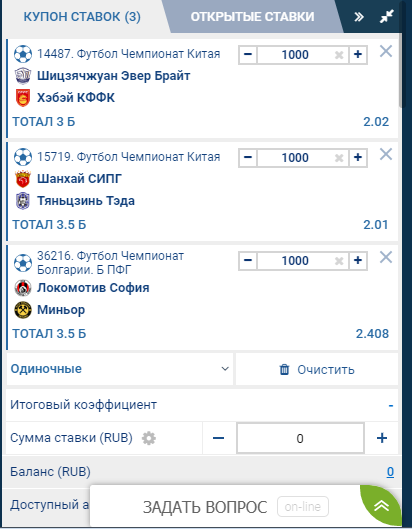Switch to Открытые ставки tab
412x529 pixels.
252,17
